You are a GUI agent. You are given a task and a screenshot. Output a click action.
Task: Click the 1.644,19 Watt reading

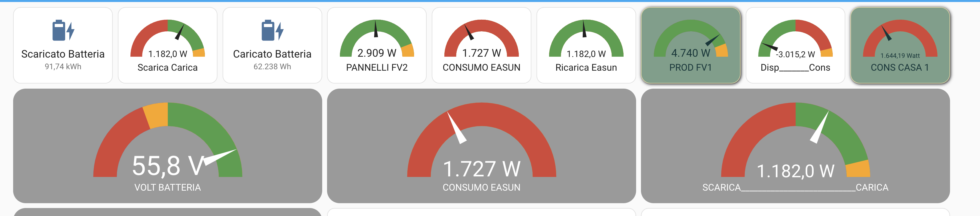[900, 56]
